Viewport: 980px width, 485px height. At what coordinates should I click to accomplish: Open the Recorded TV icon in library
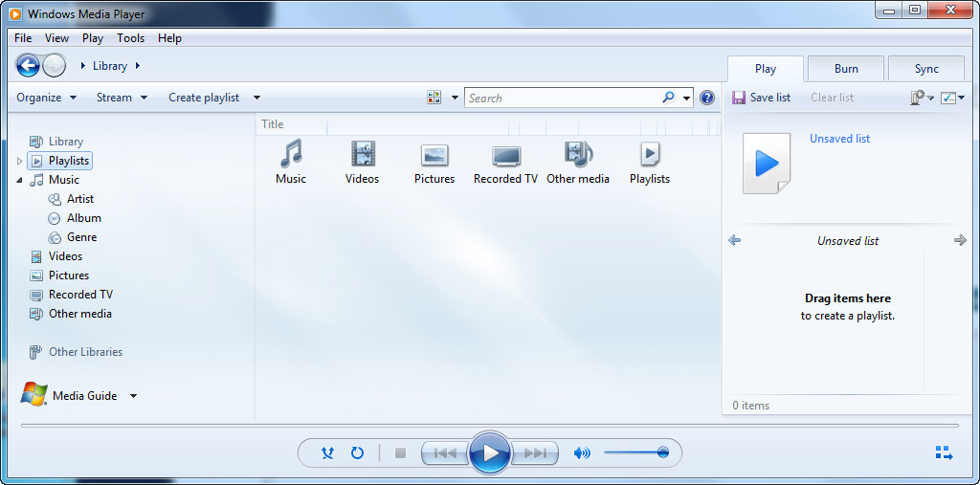[505, 156]
